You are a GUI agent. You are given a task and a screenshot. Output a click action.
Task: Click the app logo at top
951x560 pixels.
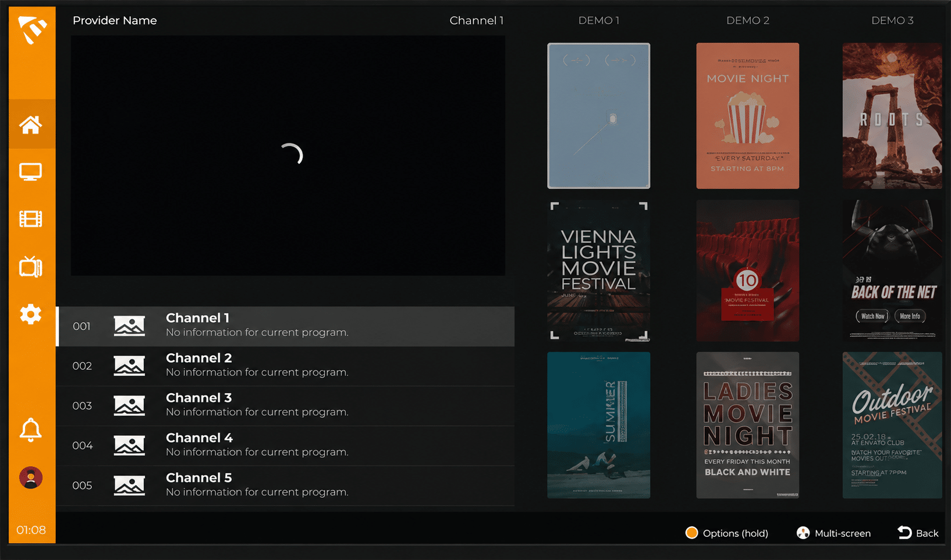(32, 30)
